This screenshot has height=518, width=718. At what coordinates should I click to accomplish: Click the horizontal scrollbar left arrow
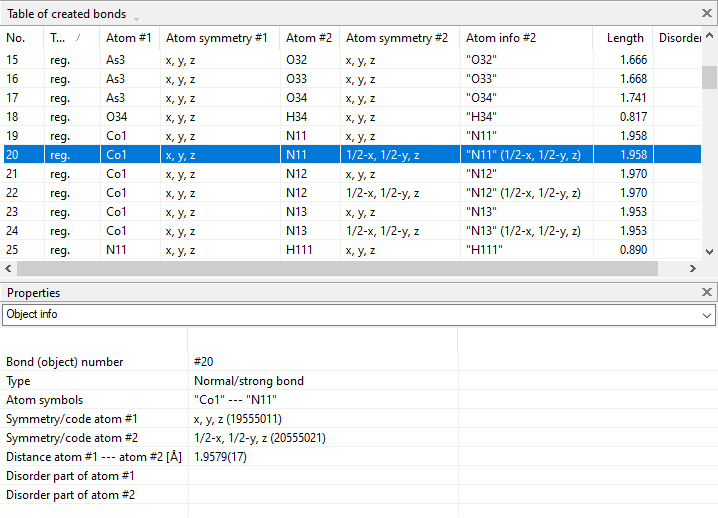10,269
